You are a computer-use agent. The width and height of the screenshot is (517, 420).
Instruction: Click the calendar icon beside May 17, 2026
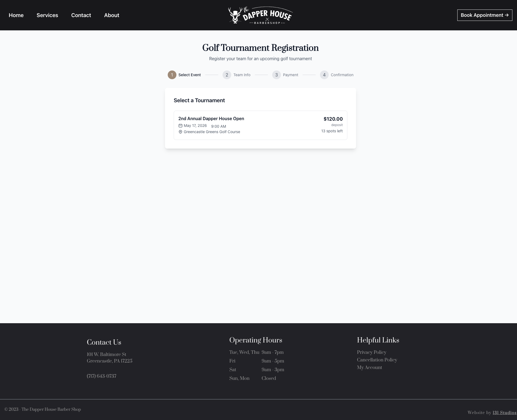tap(180, 126)
